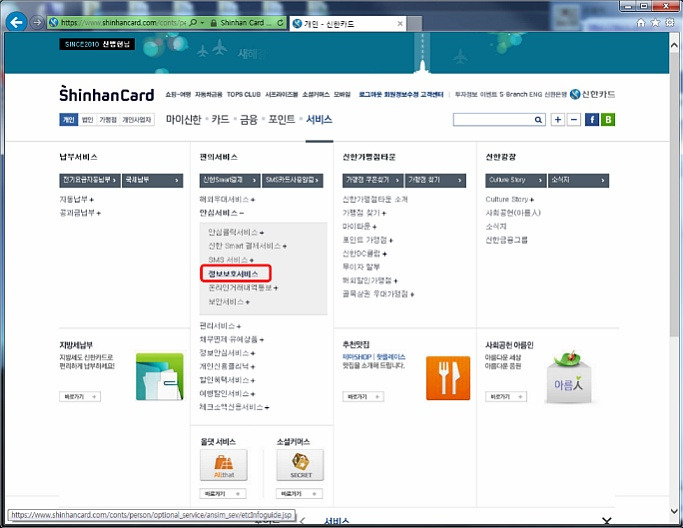Click the ShinhanCard logo

coord(106,94)
